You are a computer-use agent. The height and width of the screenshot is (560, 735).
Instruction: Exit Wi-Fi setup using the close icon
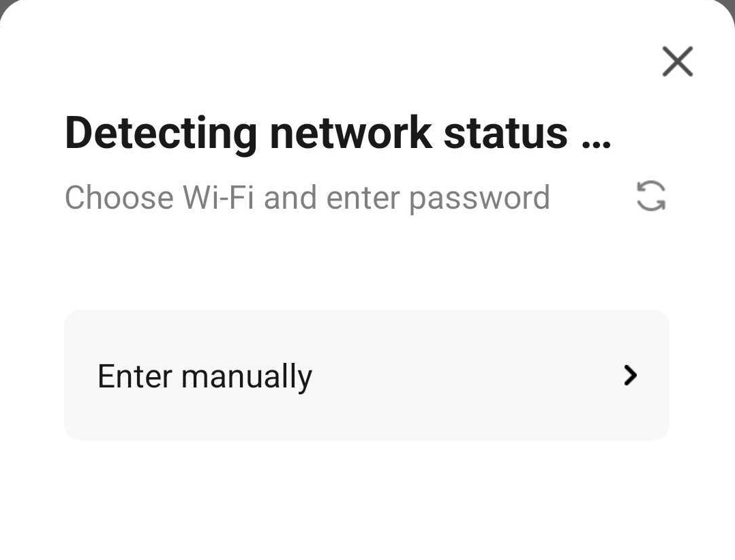pyautogui.click(x=677, y=62)
